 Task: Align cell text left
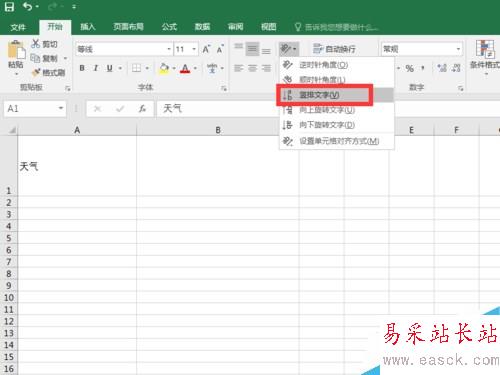(x=238, y=68)
